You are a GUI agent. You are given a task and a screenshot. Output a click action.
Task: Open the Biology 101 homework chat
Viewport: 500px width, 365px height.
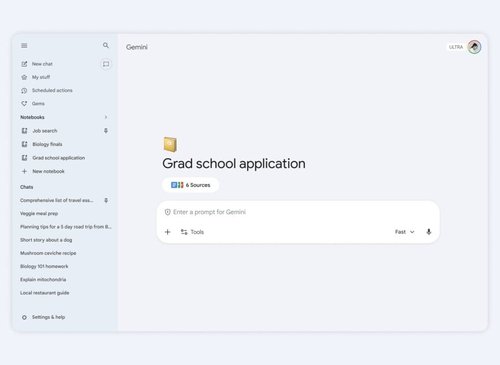[x=44, y=266]
